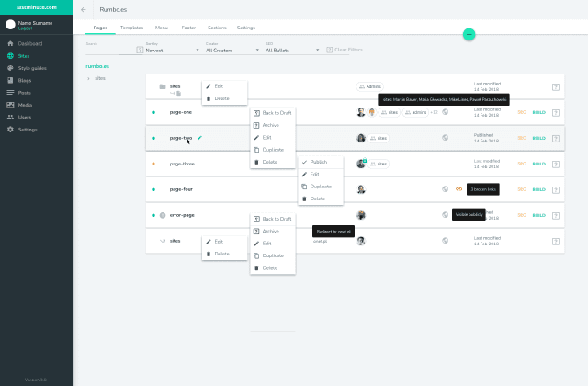Expand sites node in the tree
The height and width of the screenshot is (386, 588).
pos(88,78)
